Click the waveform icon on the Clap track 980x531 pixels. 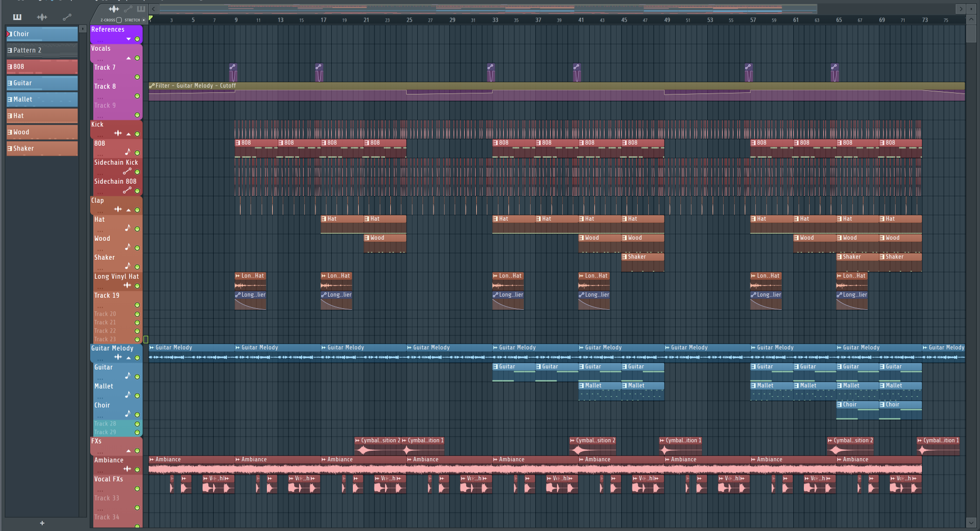118,210
